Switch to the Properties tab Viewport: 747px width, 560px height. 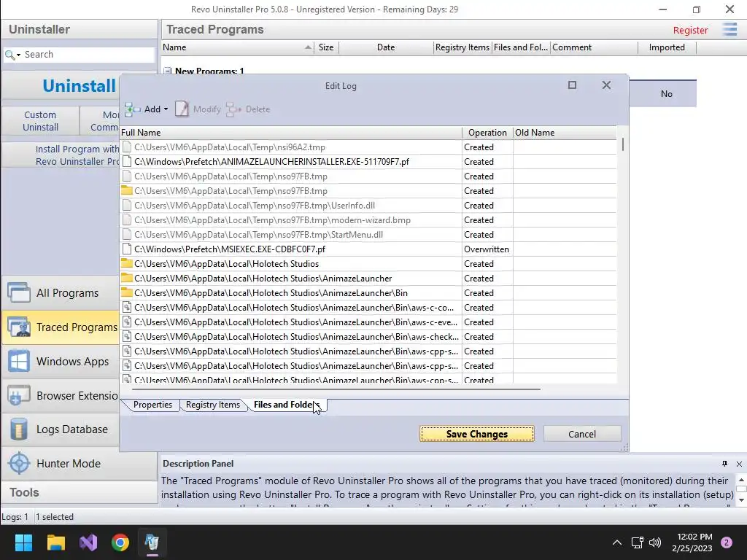(152, 405)
